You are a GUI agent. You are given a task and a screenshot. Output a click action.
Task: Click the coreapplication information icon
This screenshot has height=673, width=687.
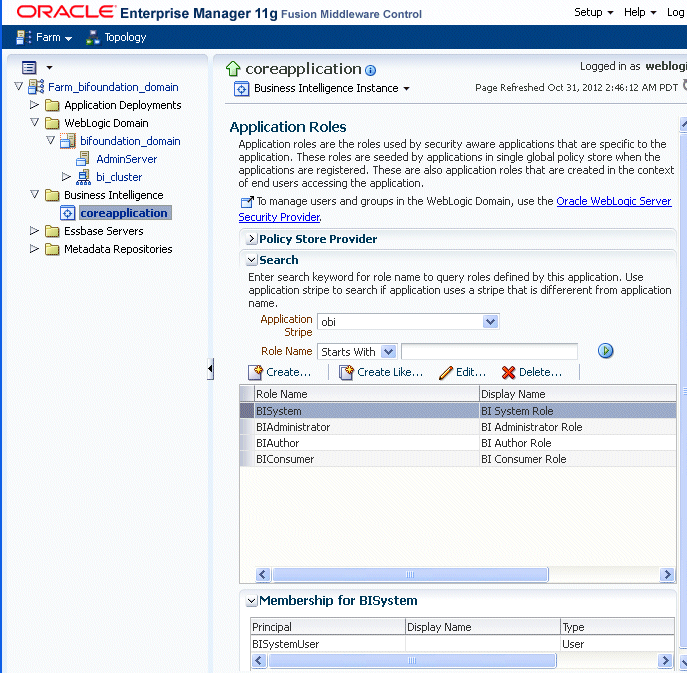point(370,70)
